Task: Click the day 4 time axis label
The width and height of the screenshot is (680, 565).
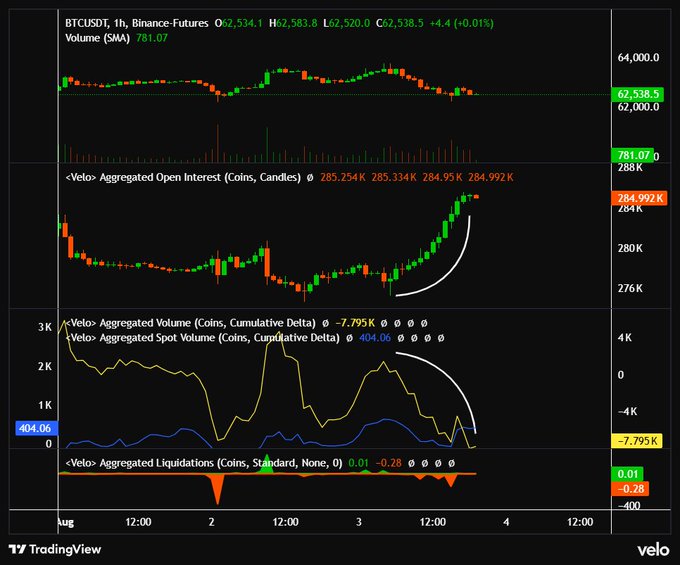Action: point(506,522)
